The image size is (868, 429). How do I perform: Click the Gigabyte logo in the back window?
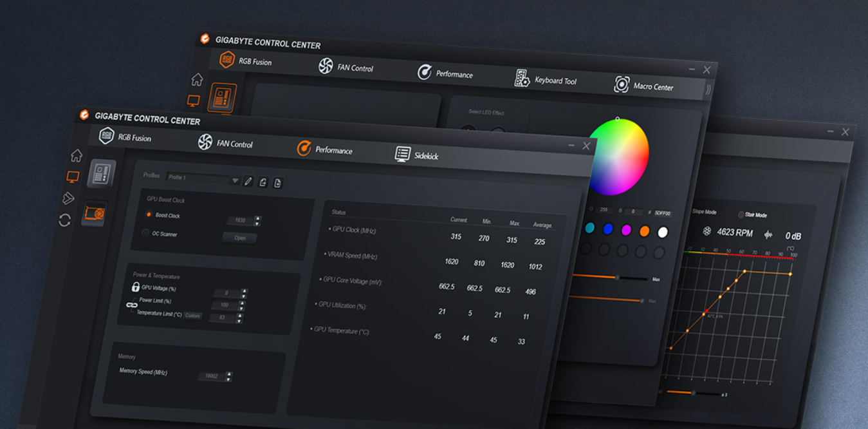tap(205, 39)
